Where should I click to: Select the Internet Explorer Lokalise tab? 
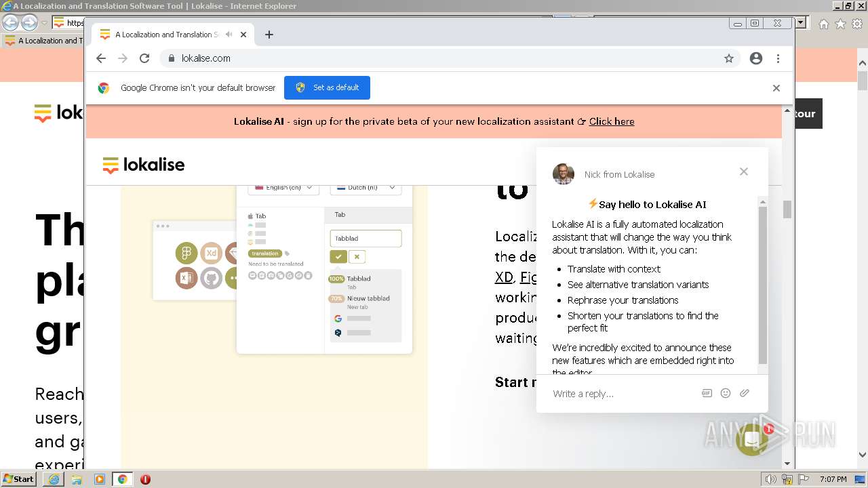[x=42, y=41]
